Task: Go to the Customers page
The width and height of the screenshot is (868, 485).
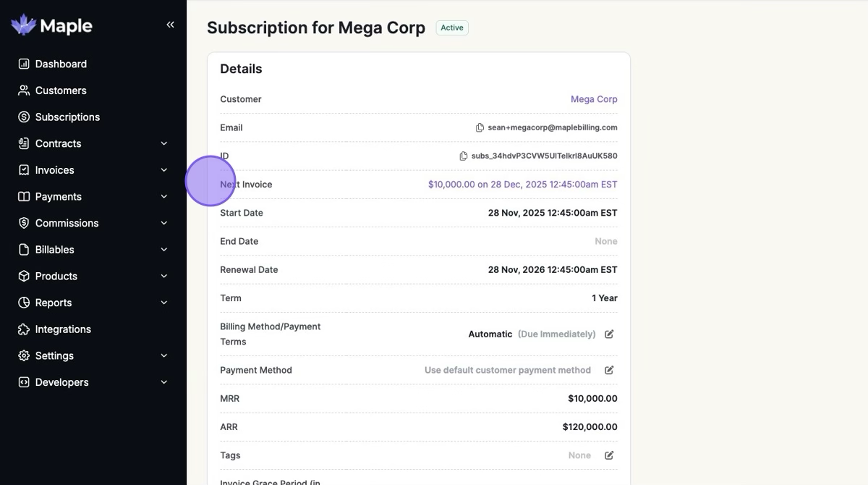Action: tap(61, 90)
